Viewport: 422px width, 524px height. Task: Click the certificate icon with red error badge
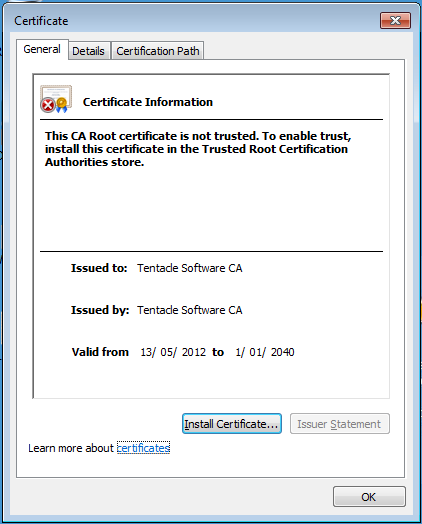(56, 99)
